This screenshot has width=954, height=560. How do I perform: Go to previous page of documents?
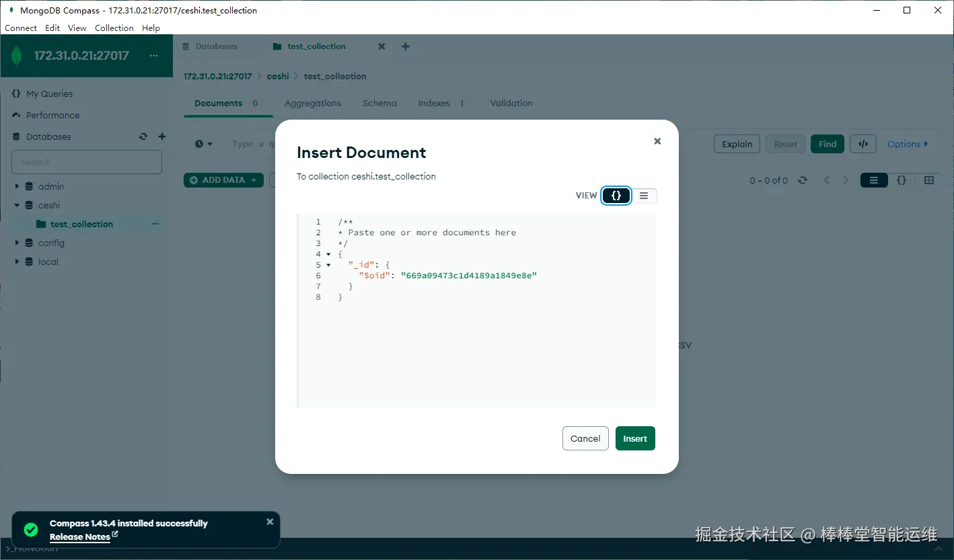(x=827, y=180)
